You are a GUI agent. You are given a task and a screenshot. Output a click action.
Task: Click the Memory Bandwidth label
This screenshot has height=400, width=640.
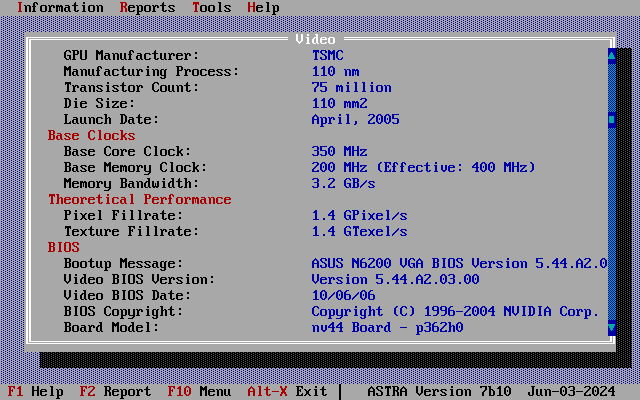131,183
